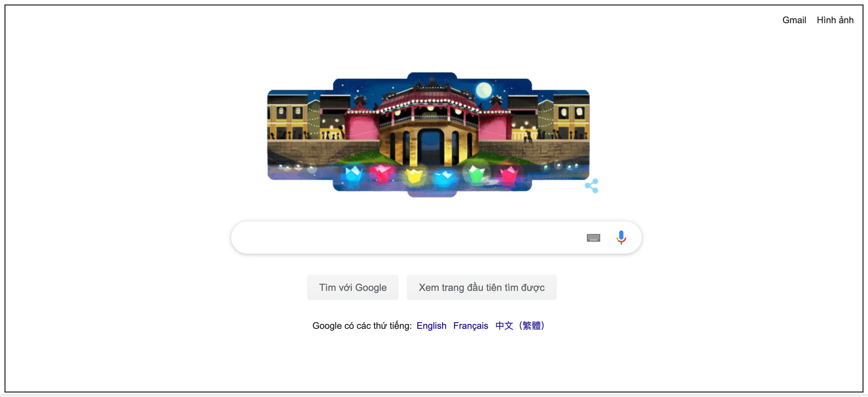Image resolution: width=868 pixels, height=397 pixels.
Task: Switch Google language to 中文 (繁體)
Action: tap(520, 326)
